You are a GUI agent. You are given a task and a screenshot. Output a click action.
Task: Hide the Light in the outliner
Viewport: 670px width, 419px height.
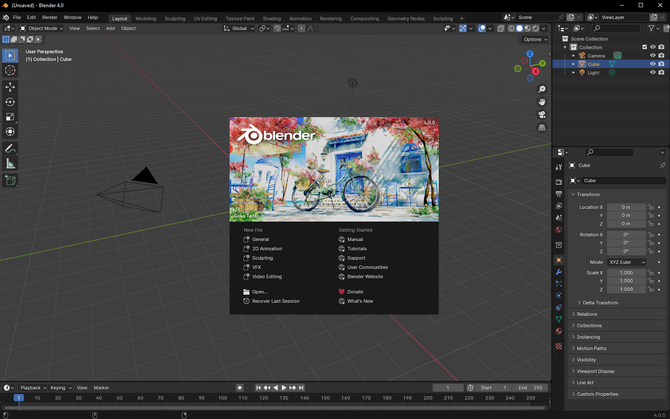[652, 73]
